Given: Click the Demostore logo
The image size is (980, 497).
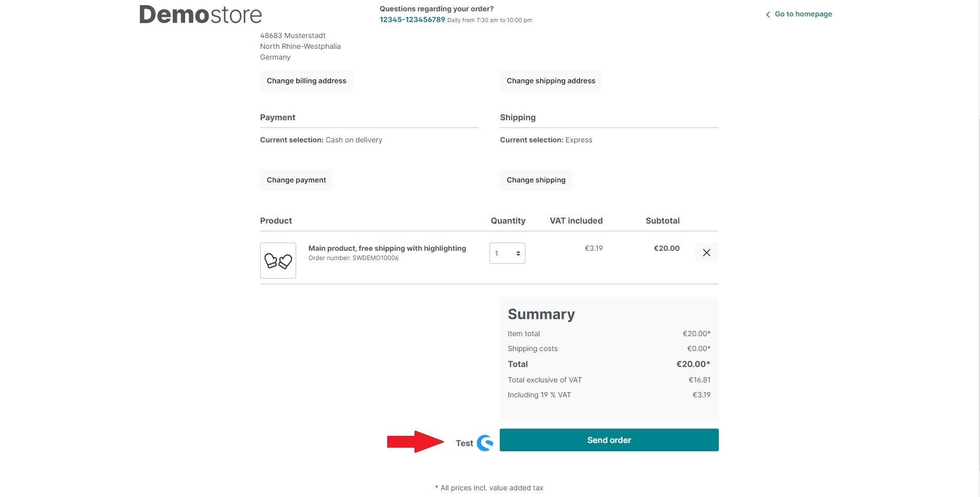Looking at the screenshot, I should 201,15.
